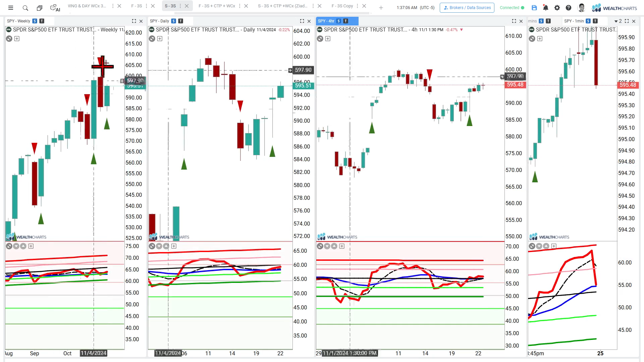This screenshot has width=644, height=362.
Task: Move the 4h oscillator pane down
Action: pyautogui.click(x=327, y=246)
